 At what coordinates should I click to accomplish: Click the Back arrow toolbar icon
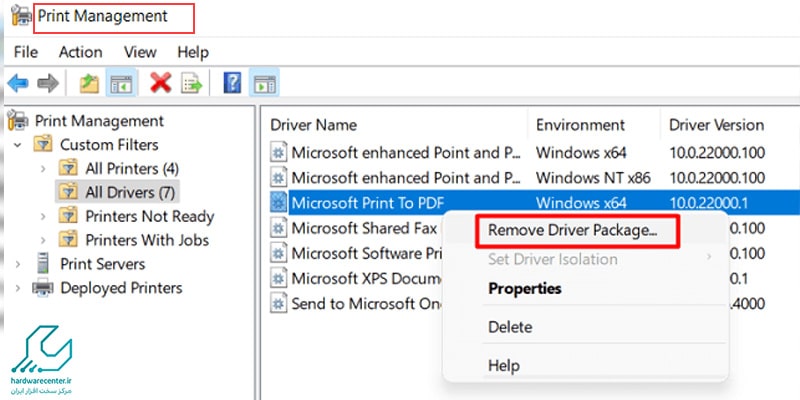point(18,83)
